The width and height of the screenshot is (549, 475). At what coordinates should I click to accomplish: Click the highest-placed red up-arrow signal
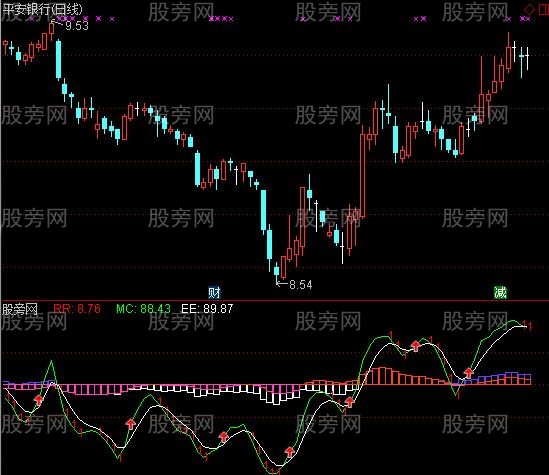pos(416,346)
